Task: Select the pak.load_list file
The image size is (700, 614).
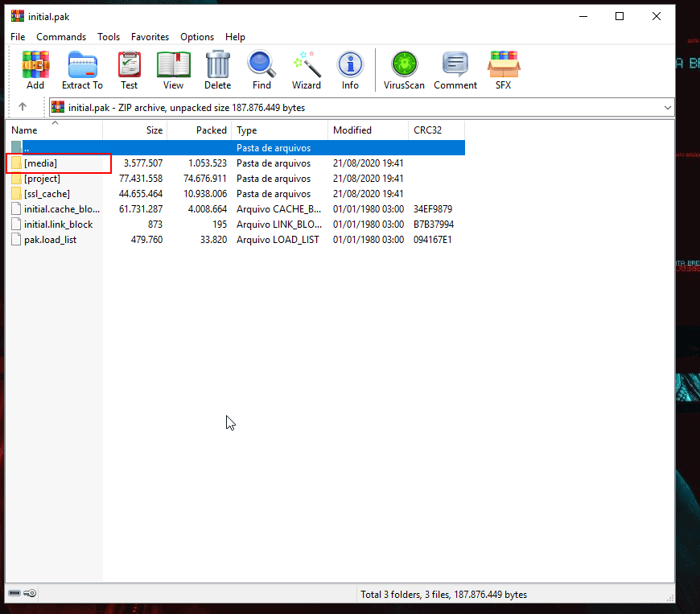Action: tap(50, 240)
